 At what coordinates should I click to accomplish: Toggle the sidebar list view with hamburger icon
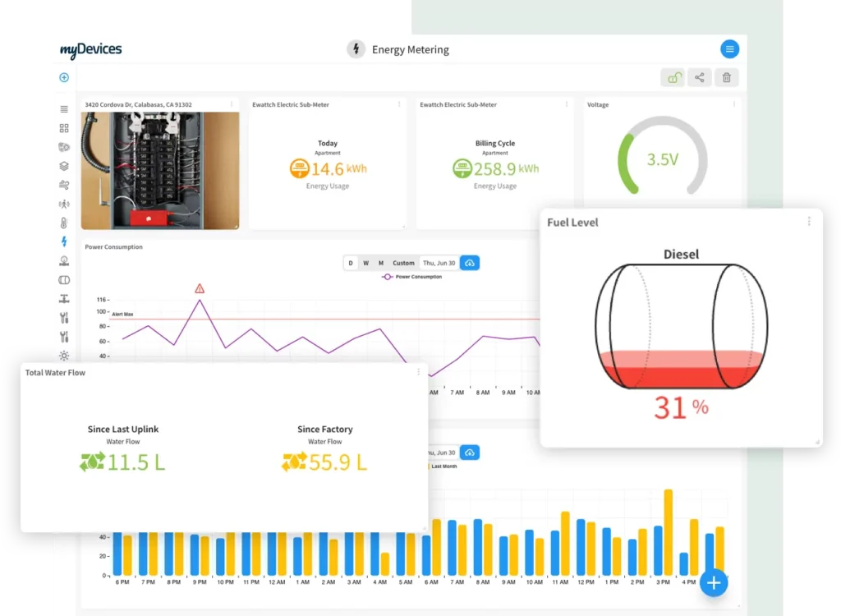coord(64,109)
